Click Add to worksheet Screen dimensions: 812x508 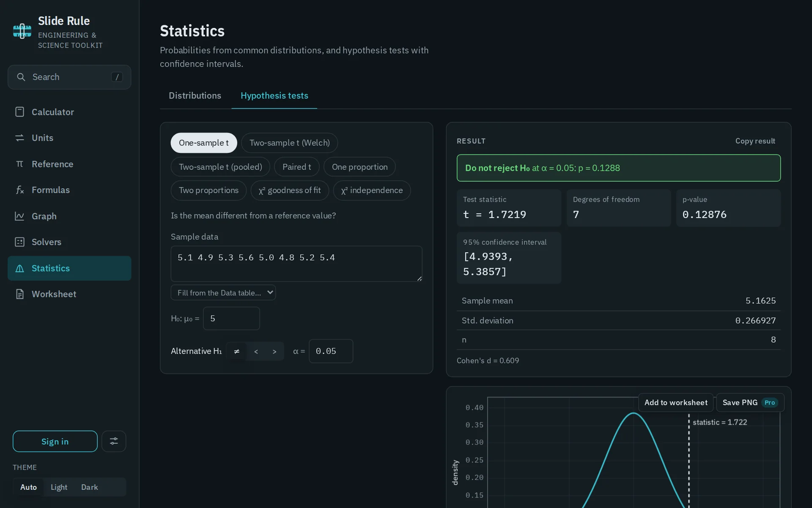[676, 403]
